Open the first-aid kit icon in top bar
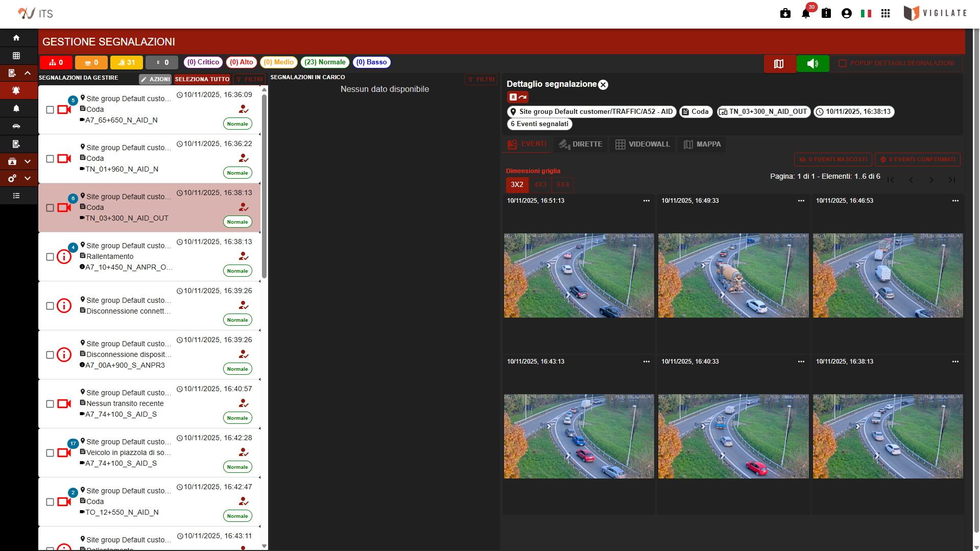 click(785, 14)
